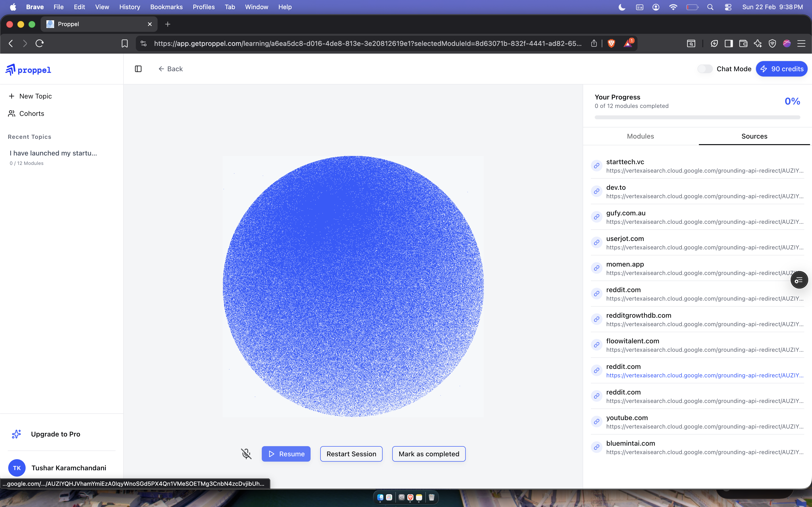Resume the paused session

[x=286, y=454]
